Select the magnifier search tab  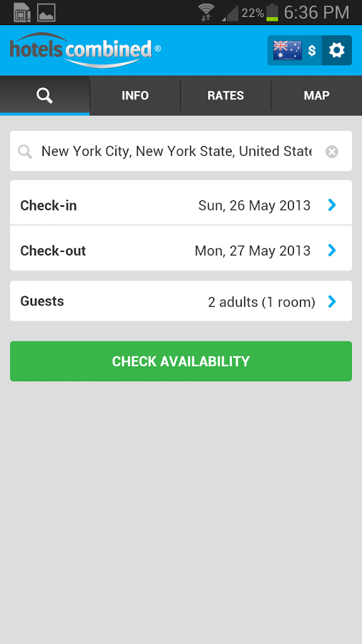(x=45, y=96)
